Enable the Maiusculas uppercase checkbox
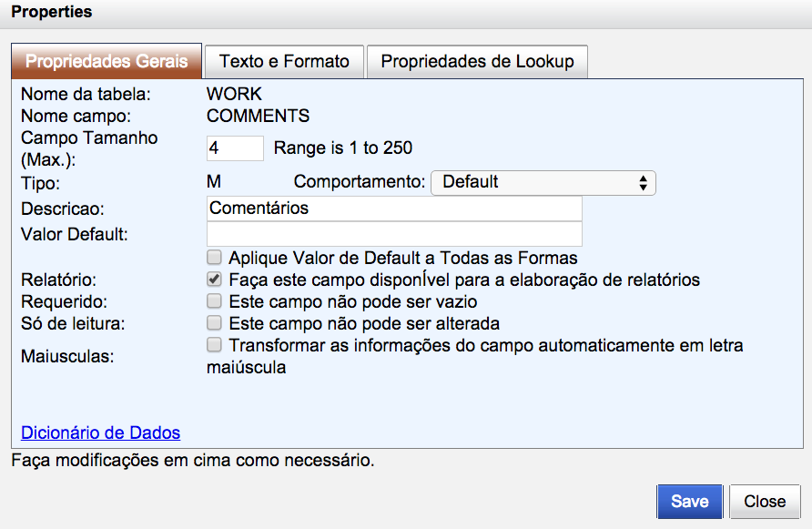The width and height of the screenshot is (812, 529). click(214, 344)
